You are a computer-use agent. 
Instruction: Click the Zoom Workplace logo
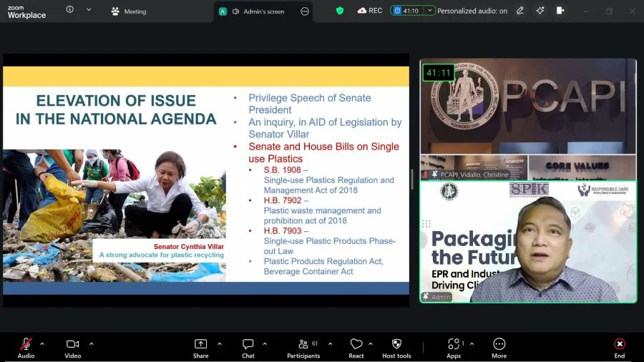[x=26, y=12]
